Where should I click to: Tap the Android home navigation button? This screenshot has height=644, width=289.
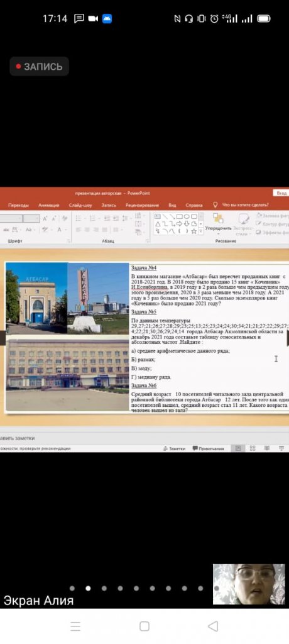(x=144, y=626)
